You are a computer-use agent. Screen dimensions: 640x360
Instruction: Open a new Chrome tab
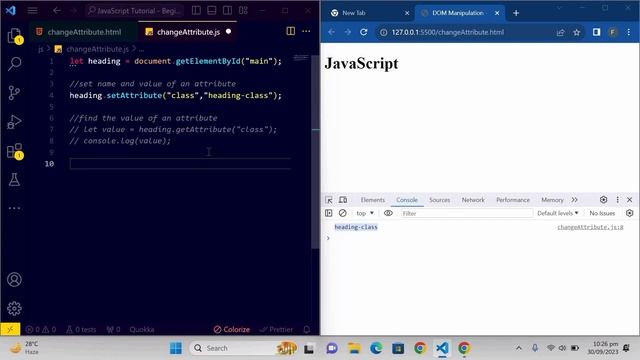click(x=516, y=13)
